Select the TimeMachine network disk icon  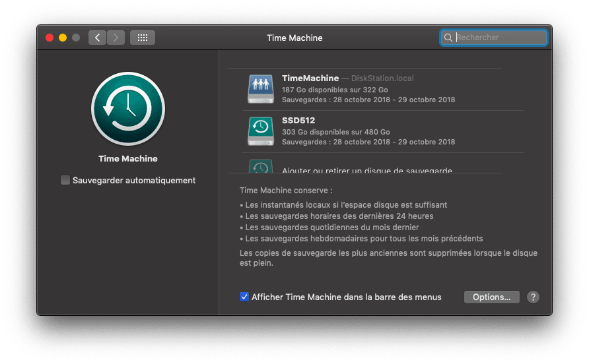click(x=261, y=89)
